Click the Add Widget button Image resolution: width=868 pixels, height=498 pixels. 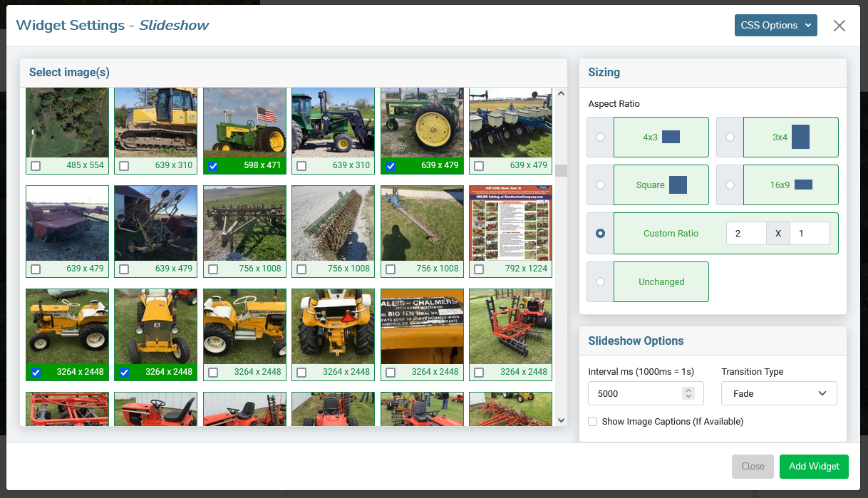click(814, 466)
